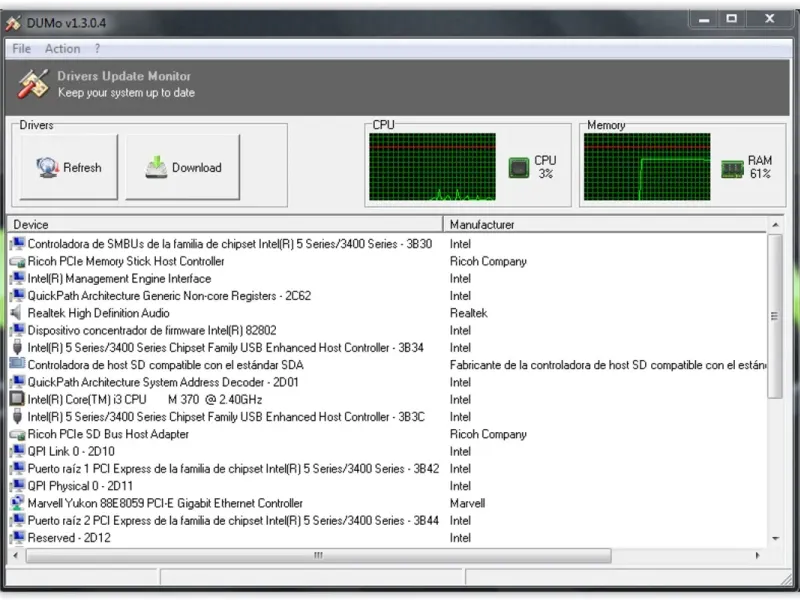Click vertical scrollbar up arrow
Screen dimensions: 800x600
coord(775,225)
